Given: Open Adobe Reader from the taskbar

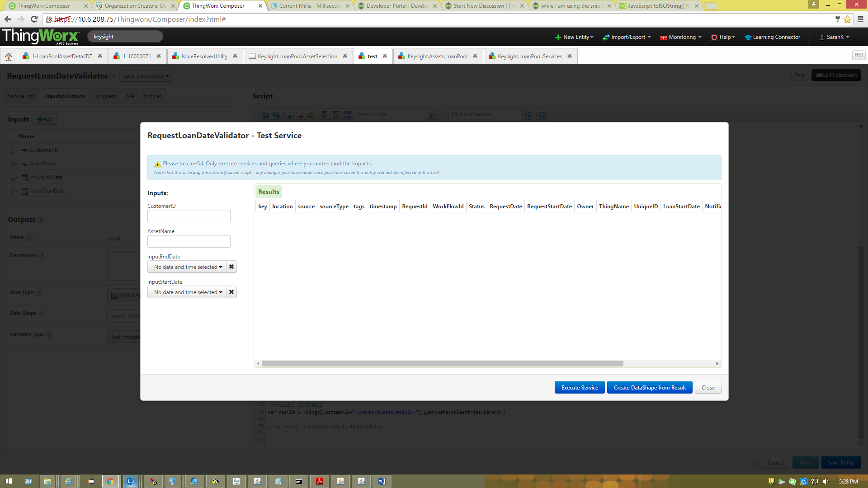Looking at the screenshot, I should (320, 481).
